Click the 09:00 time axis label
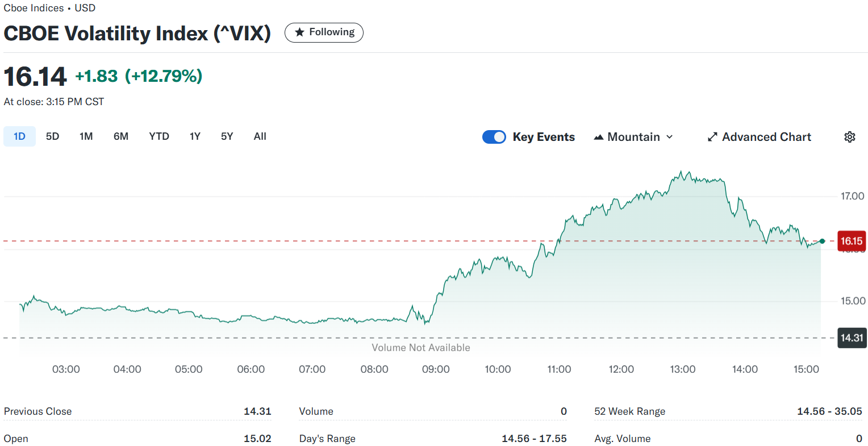Screen dimensions: 868x446 (x=436, y=369)
